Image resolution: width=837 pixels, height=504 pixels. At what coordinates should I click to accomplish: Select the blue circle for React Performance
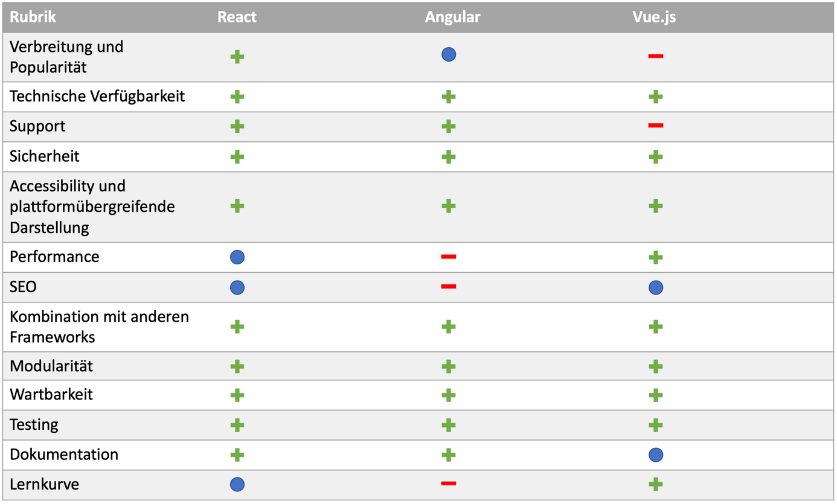[x=237, y=258]
